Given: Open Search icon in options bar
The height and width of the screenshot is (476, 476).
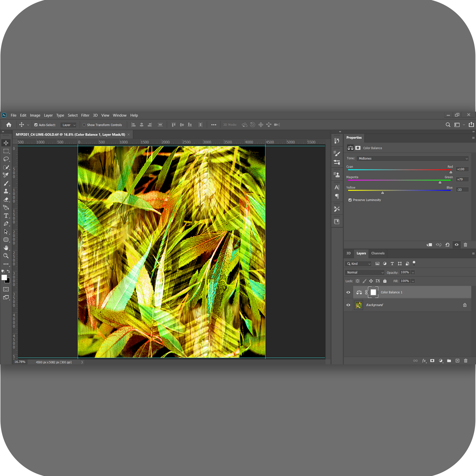Looking at the screenshot, I should [448, 125].
